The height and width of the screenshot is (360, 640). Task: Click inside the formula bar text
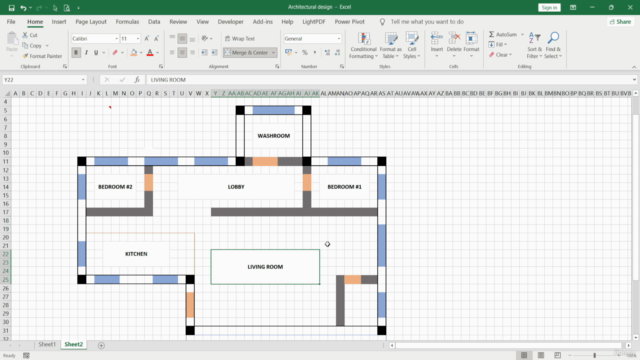[x=168, y=80]
